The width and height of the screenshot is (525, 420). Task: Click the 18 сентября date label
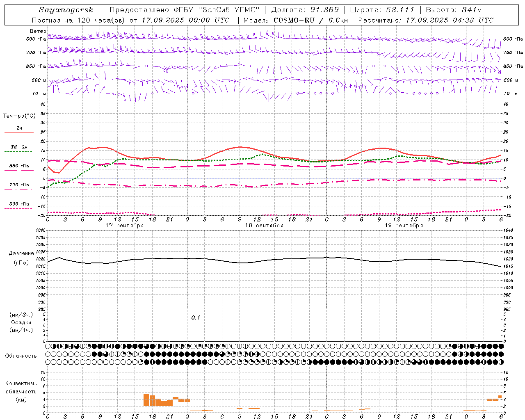[264, 225]
